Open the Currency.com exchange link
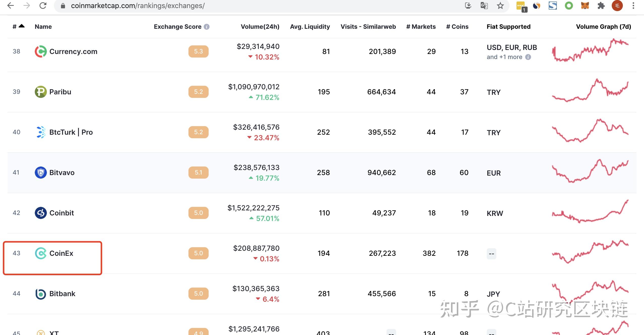The image size is (644, 335). [73, 51]
